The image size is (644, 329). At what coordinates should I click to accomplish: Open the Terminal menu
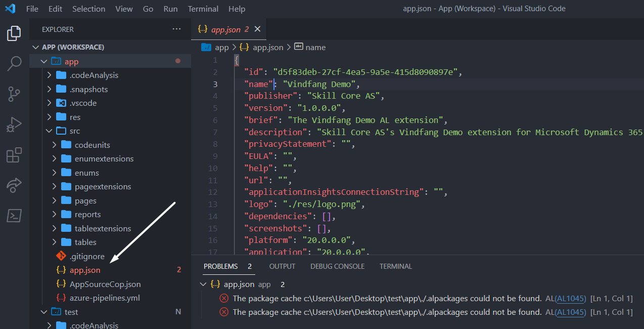pyautogui.click(x=203, y=9)
